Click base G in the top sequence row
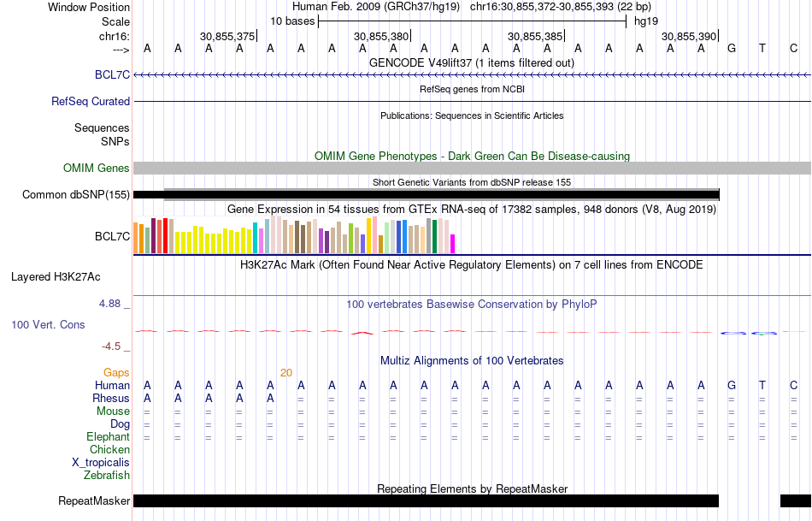Screen dimensions: 812x521 (x=731, y=48)
